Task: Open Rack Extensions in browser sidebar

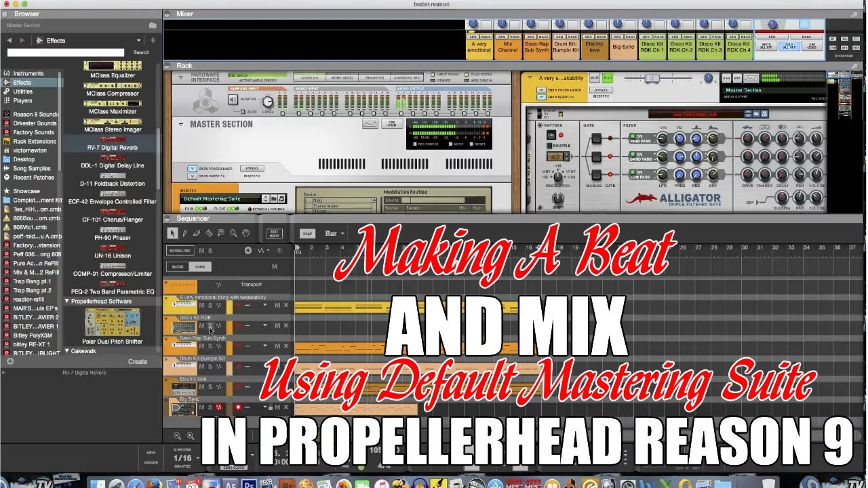Action: pyautogui.click(x=34, y=142)
